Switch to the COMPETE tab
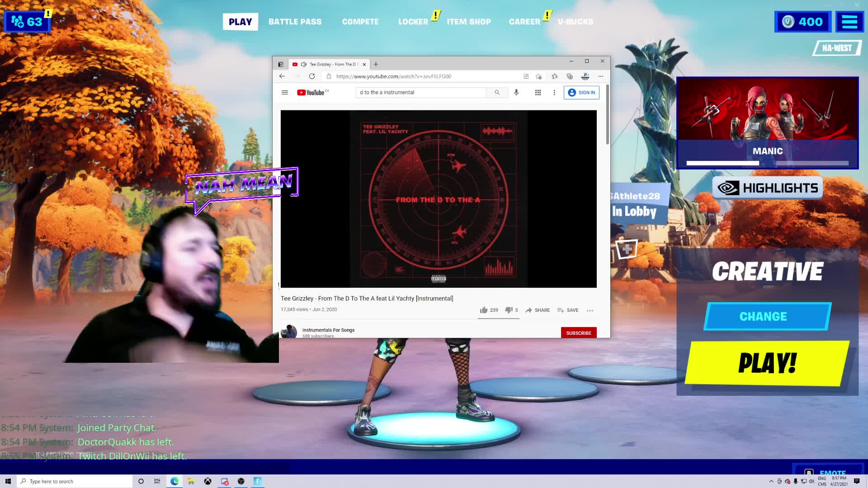Screen dimensions: 868x488 [x=360, y=22]
